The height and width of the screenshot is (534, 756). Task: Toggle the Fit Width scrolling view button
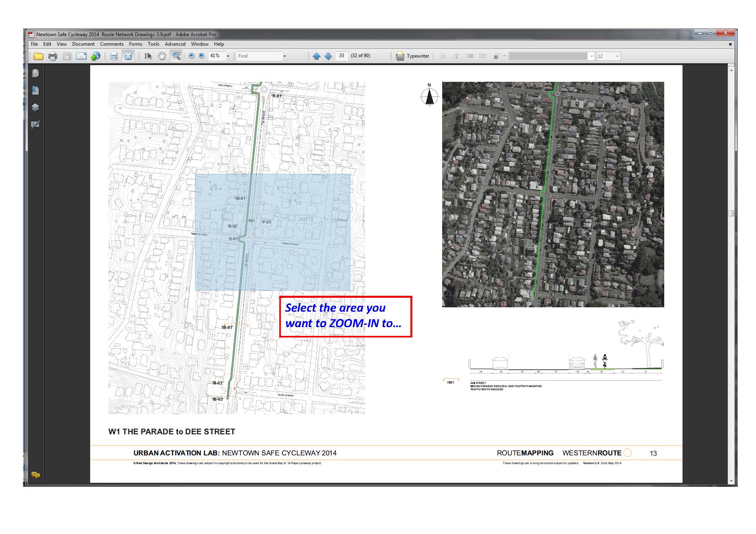tap(114, 56)
